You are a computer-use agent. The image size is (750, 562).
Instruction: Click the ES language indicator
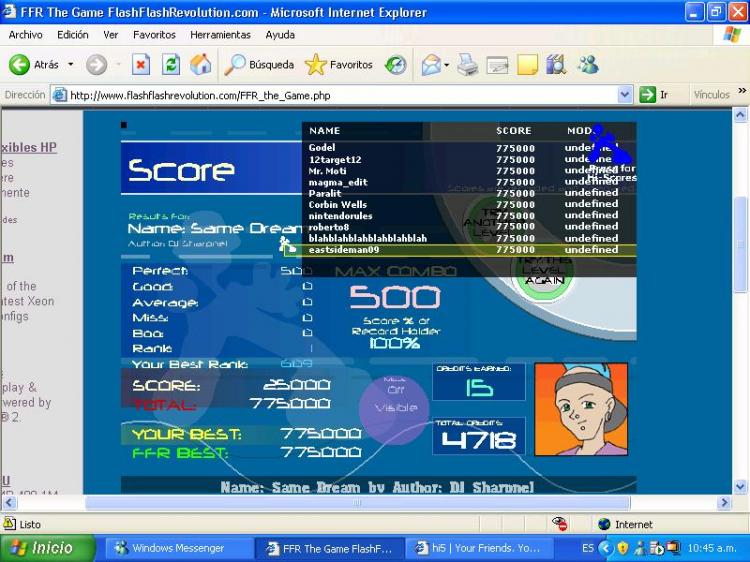(x=588, y=548)
